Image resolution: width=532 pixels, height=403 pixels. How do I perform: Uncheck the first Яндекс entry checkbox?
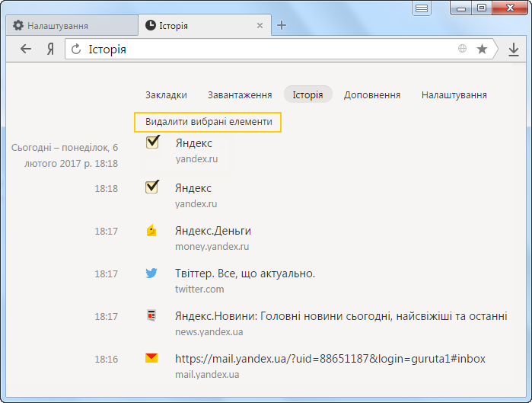click(152, 142)
